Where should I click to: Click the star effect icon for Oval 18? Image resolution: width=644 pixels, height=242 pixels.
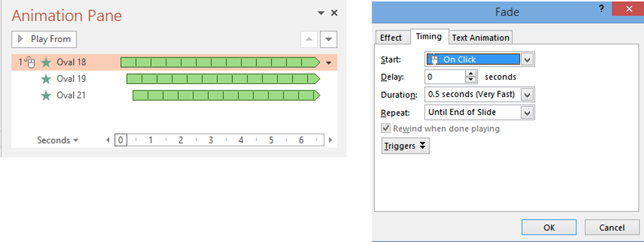pyautogui.click(x=46, y=62)
